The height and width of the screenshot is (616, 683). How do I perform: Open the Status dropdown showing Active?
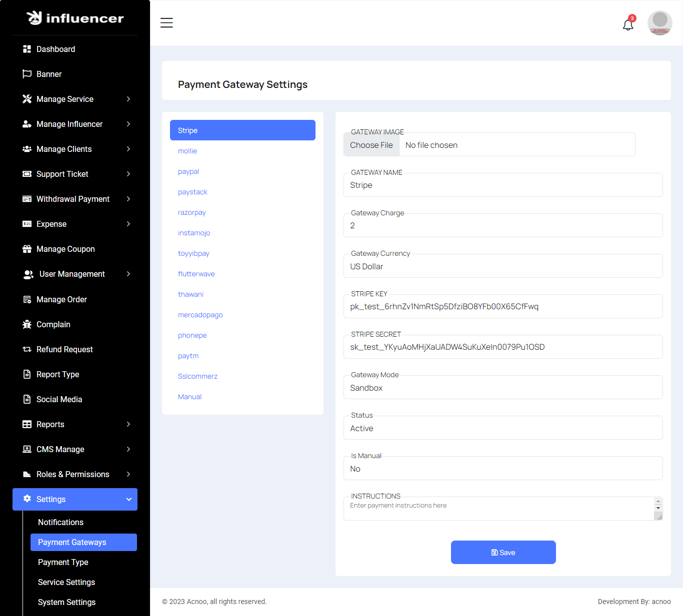503,428
